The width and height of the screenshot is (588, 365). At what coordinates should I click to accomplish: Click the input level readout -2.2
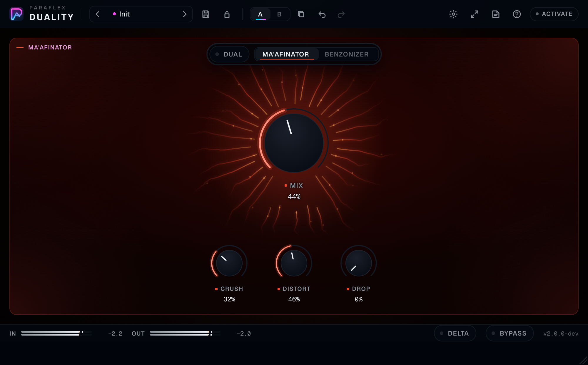(x=115, y=334)
